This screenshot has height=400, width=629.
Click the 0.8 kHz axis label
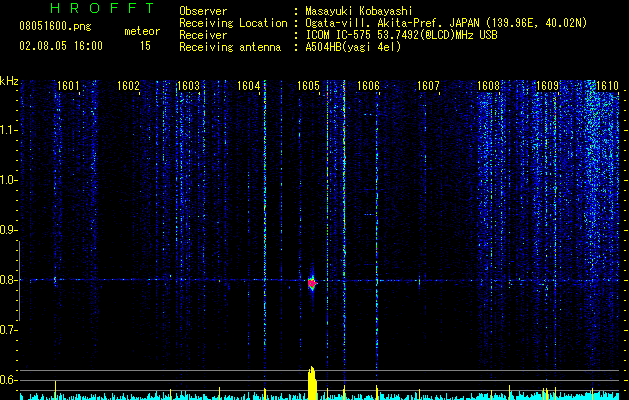8,280
